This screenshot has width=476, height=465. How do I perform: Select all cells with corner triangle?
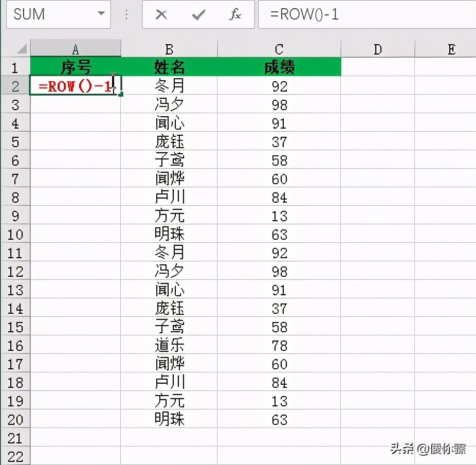pos(22,48)
